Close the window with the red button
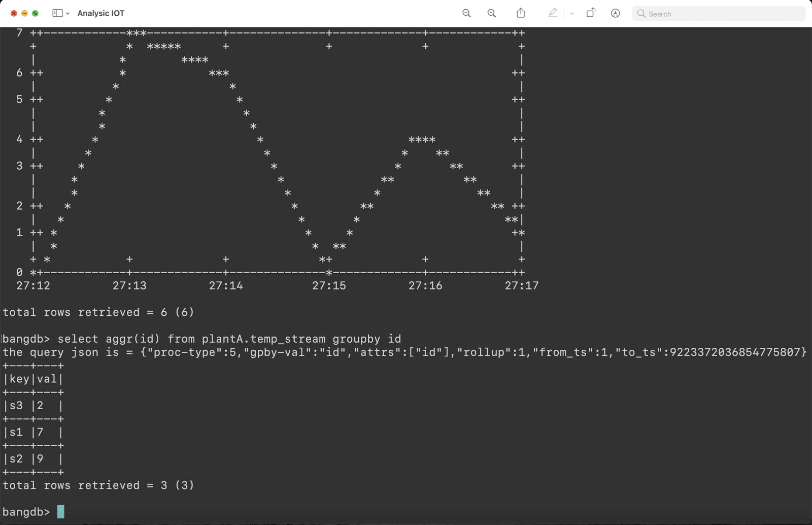812x525 pixels. coord(14,13)
